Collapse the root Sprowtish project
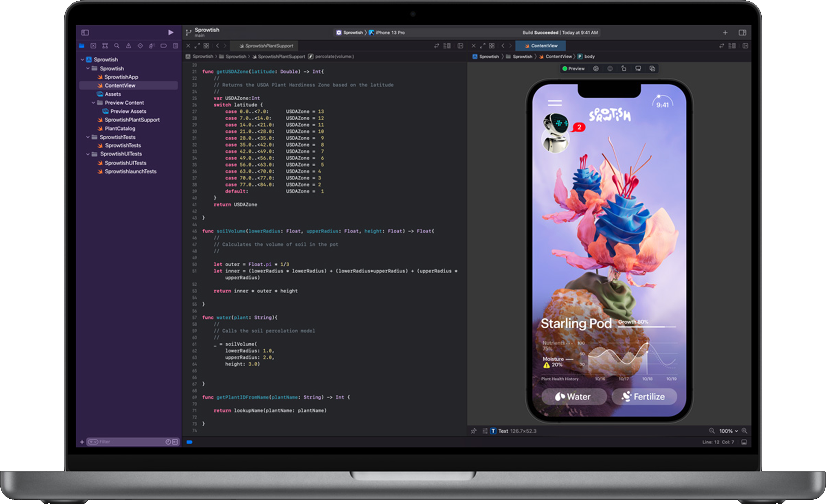The width and height of the screenshot is (826, 504). (x=82, y=59)
